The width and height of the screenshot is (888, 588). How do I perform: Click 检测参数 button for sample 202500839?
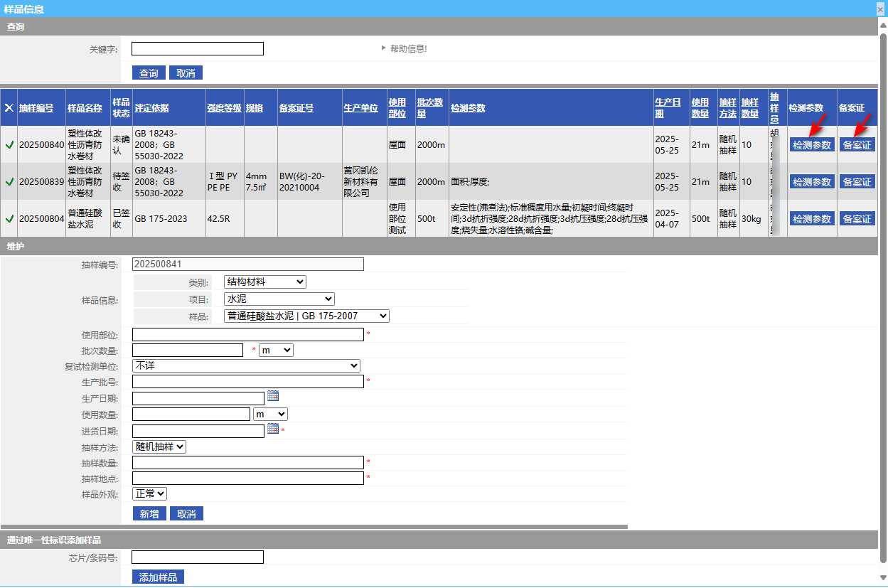[812, 182]
